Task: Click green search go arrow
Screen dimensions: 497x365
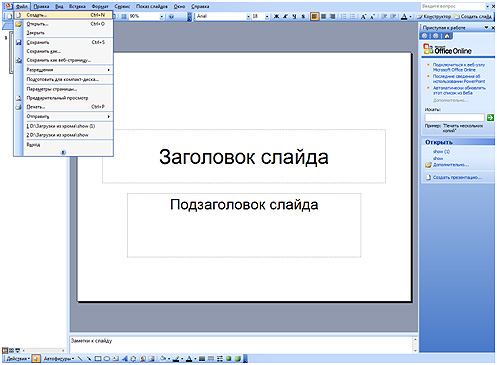Action: point(490,117)
